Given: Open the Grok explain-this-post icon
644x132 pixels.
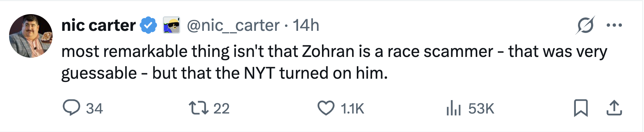Looking at the screenshot, I should tap(585, 25).
